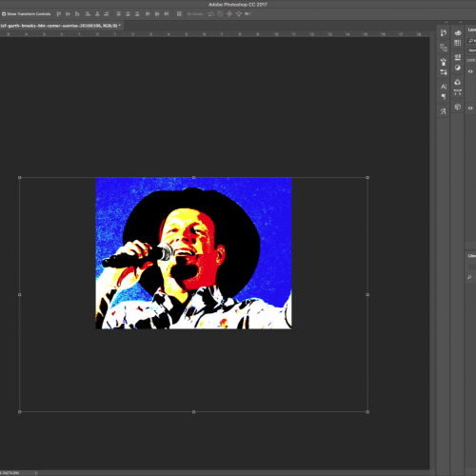This screenshot has height=476, width=476.
Task: Open the Swatches grid panel icon
Action: tap(457, 43)
